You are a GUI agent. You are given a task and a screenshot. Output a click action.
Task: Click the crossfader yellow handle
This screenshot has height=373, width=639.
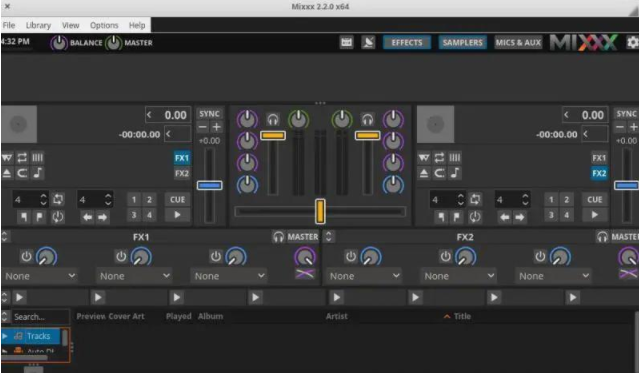[x=320, y=211]
